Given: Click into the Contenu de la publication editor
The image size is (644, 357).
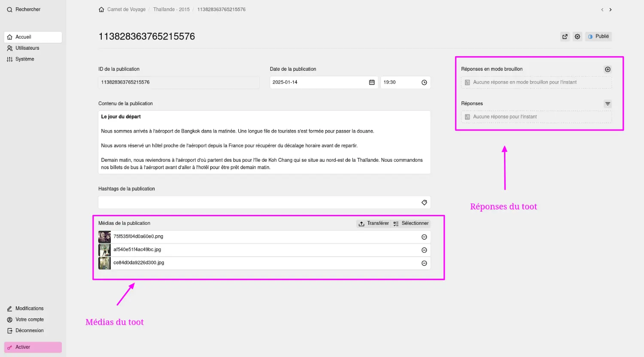Looking at the screenshot, I should [x=264, y=142].
